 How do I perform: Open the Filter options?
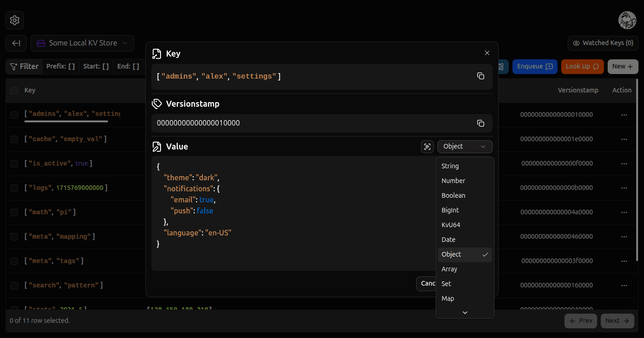click(x=24, y=67)
